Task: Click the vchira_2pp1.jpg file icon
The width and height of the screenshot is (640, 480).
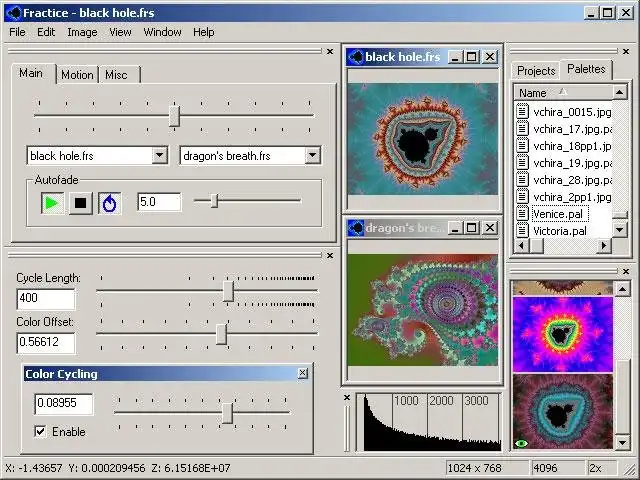Action: (522, 197)
